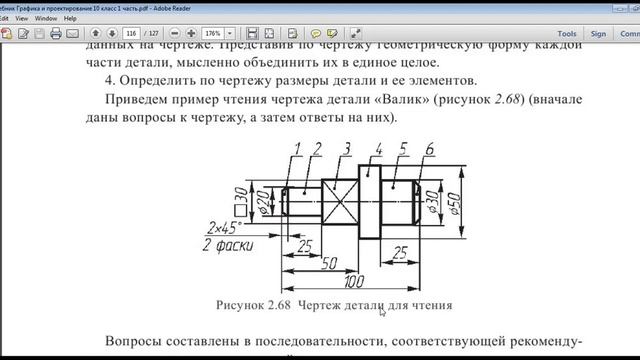This screenshot has height=360, width=640.
Task: Minimize the Adobe Reader window
Action: (x=620, y=9)
